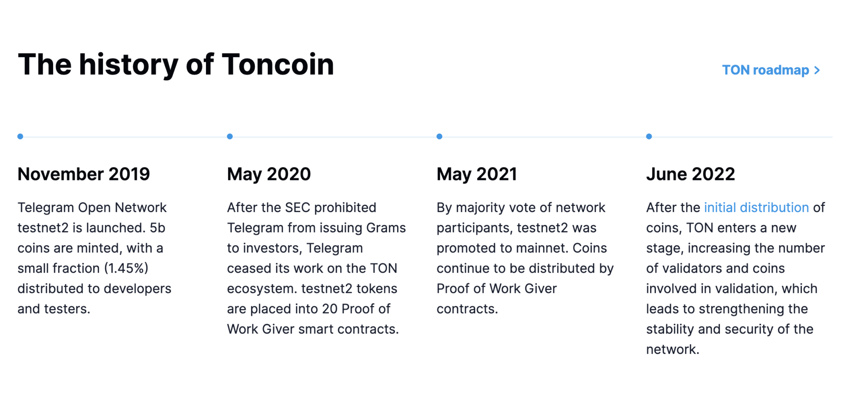This screenshot has height=406, width=868.
Task: Select the May 2021 timeline dot
Action: point(439,137)
